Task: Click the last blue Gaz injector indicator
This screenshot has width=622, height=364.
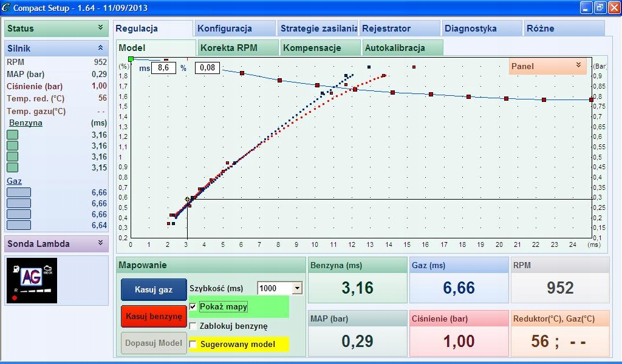Action: (19, 225)
